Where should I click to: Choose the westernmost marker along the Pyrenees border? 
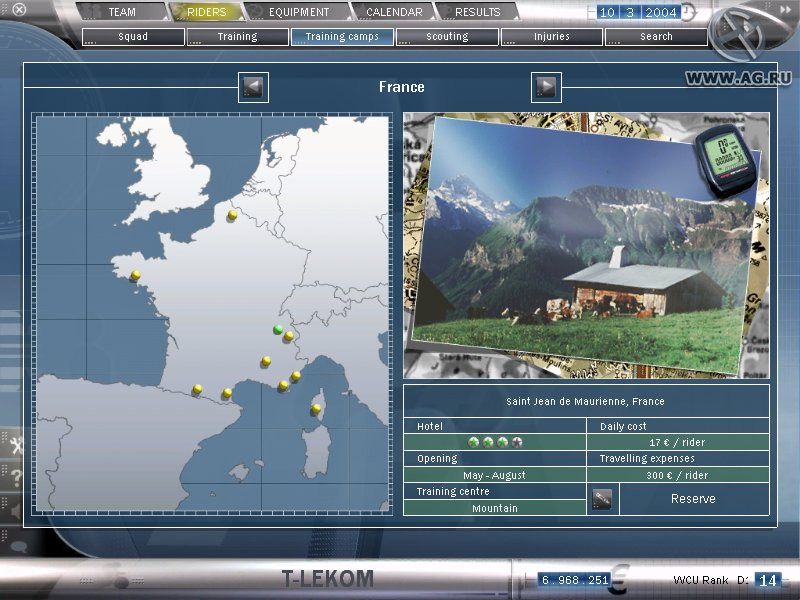pos(197,390)
